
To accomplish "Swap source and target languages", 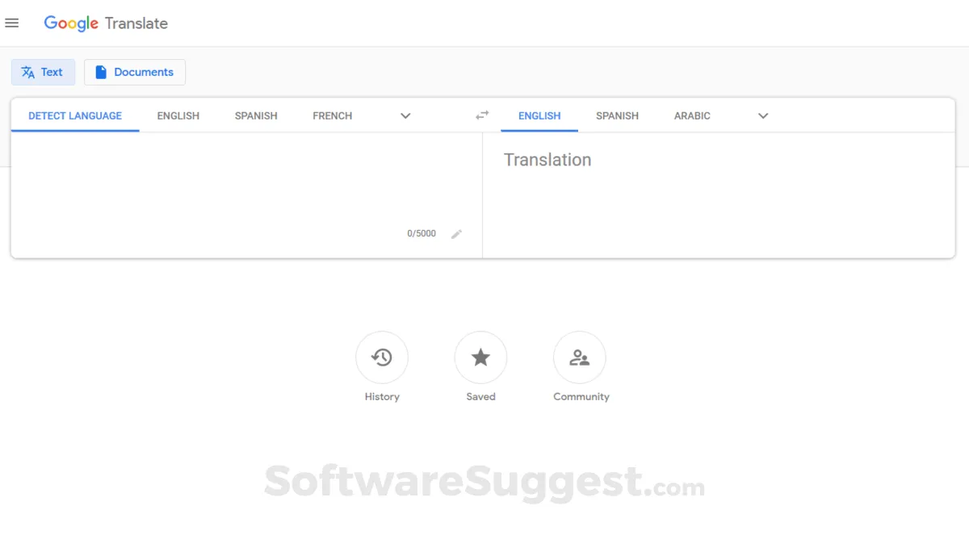I will click(x=482, y=115).
